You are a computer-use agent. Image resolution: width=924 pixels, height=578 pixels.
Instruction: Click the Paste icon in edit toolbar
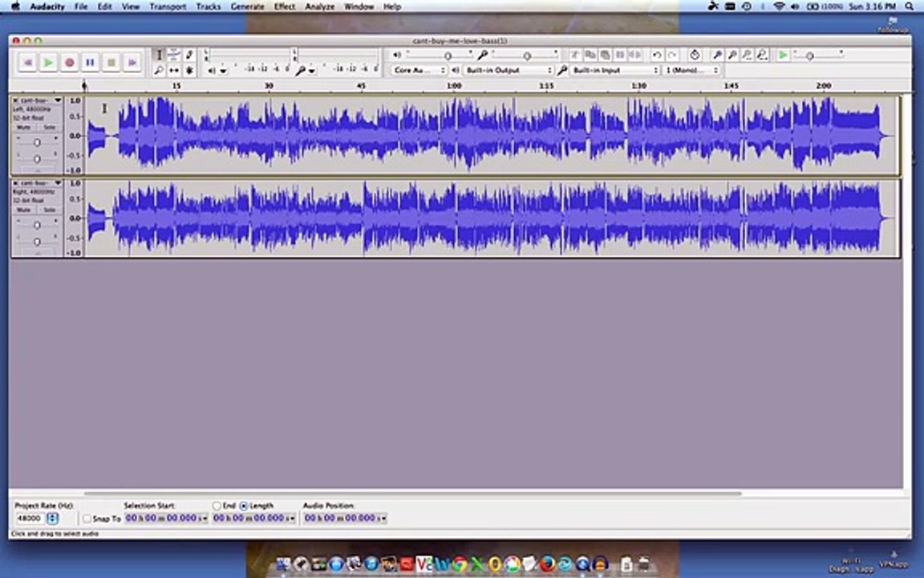(605, 55)
